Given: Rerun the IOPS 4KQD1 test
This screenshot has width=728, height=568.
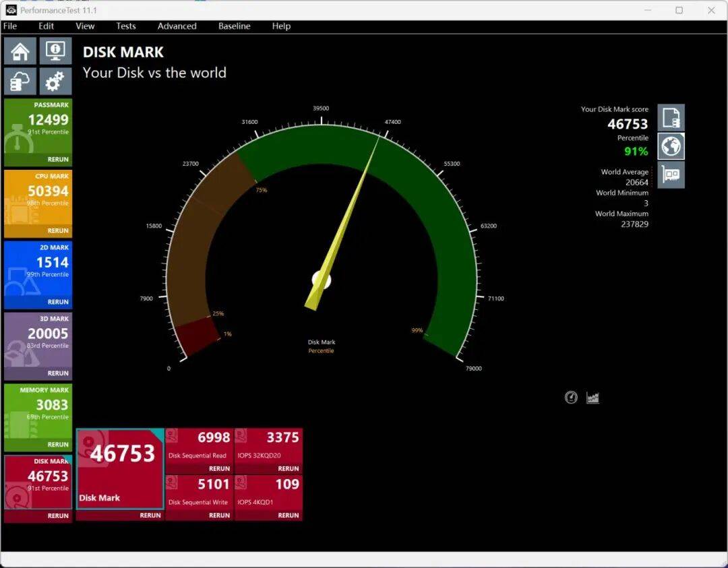Looking at the screenshot, I should coord(289,515).
